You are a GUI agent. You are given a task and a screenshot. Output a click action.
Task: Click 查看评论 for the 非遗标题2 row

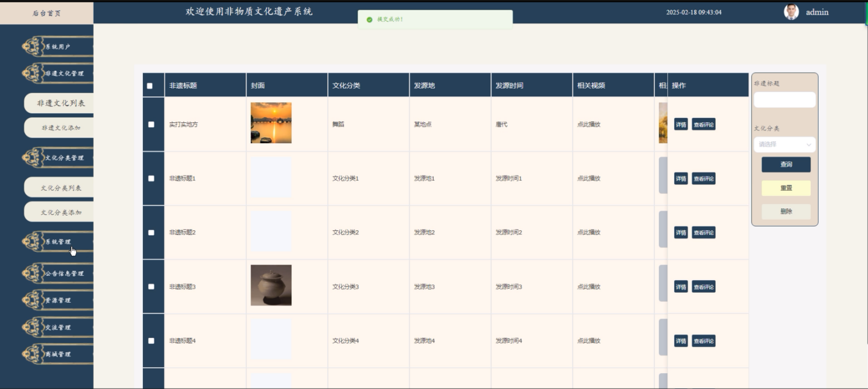pos(703,233)
